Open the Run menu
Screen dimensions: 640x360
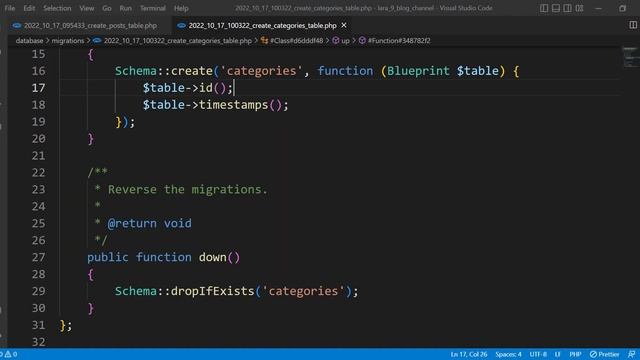click(126, 8)
